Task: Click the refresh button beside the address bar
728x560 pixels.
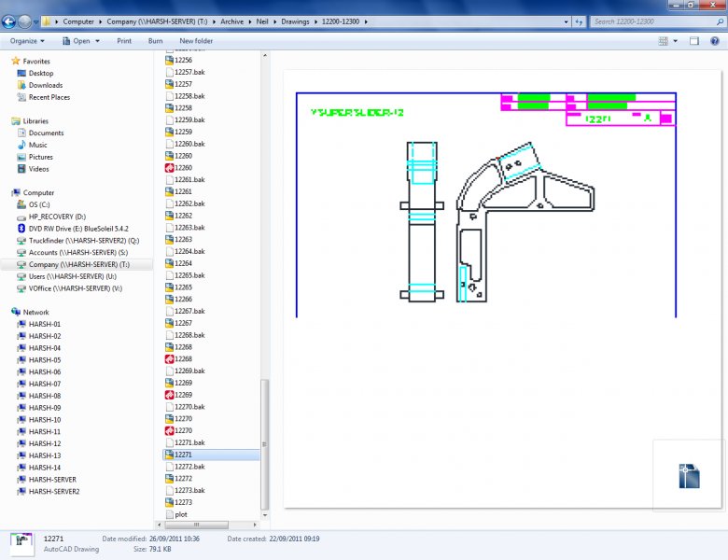Action: coord(581,21)
